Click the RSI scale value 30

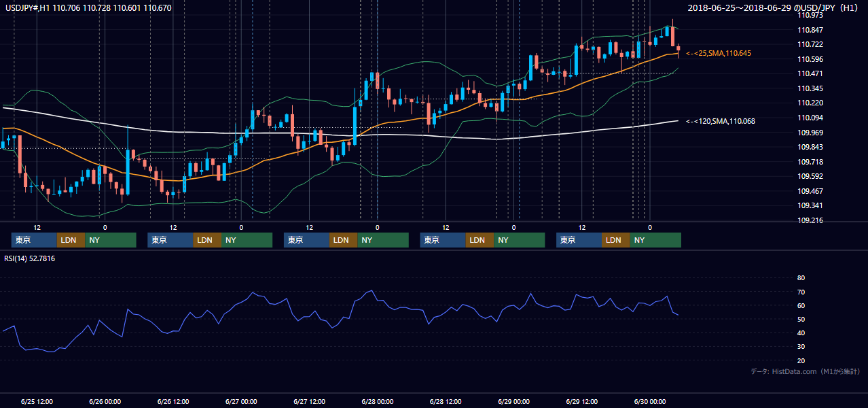pos(801,347)
